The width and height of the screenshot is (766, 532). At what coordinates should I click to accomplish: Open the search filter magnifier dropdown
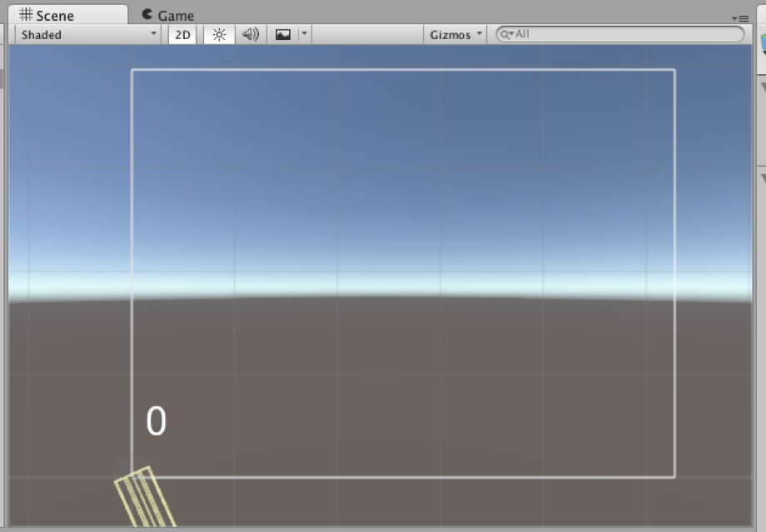point(506,34)
